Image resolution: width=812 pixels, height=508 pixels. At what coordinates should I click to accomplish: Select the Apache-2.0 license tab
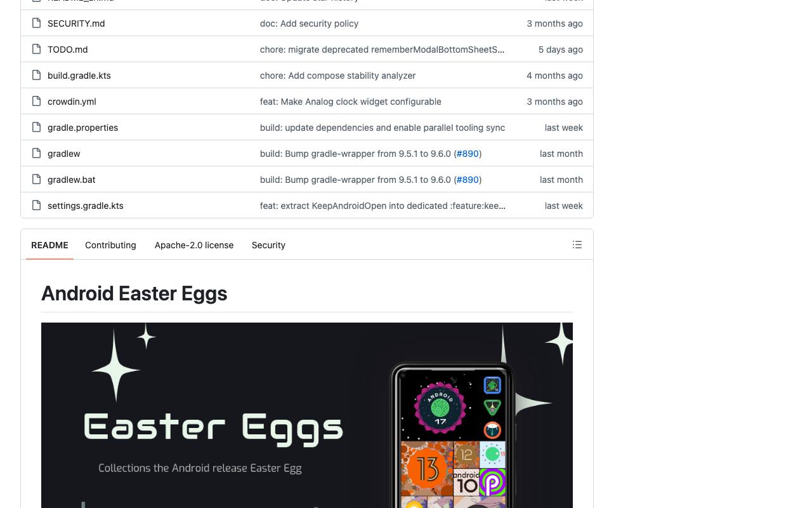tap(194, 245)
